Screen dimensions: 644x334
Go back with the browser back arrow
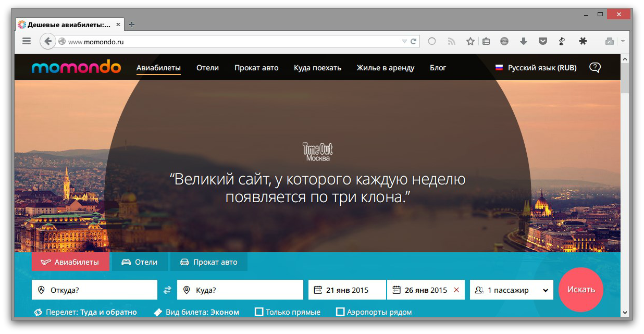[x=47, y=41]
